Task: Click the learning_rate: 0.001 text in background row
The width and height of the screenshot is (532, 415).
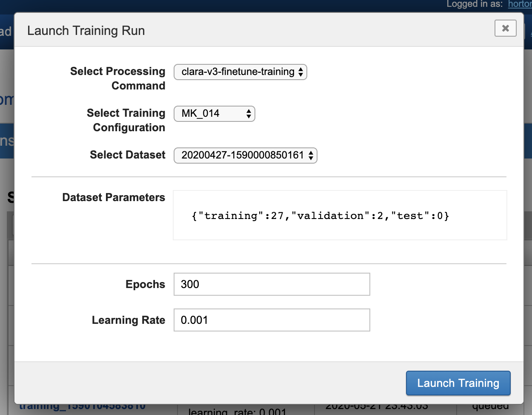Action: point(237,411)
